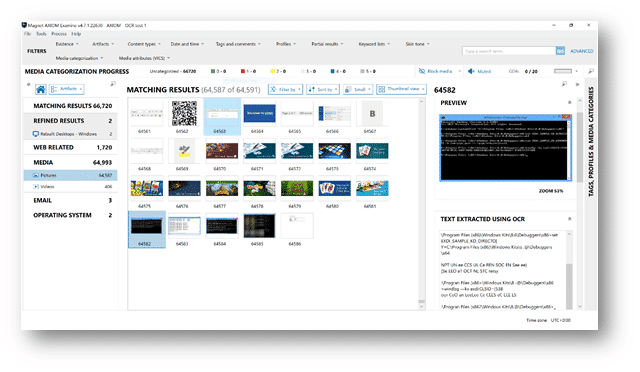Expand the Content types filter
The image size is (640, 372).
(x=144, y=44)
